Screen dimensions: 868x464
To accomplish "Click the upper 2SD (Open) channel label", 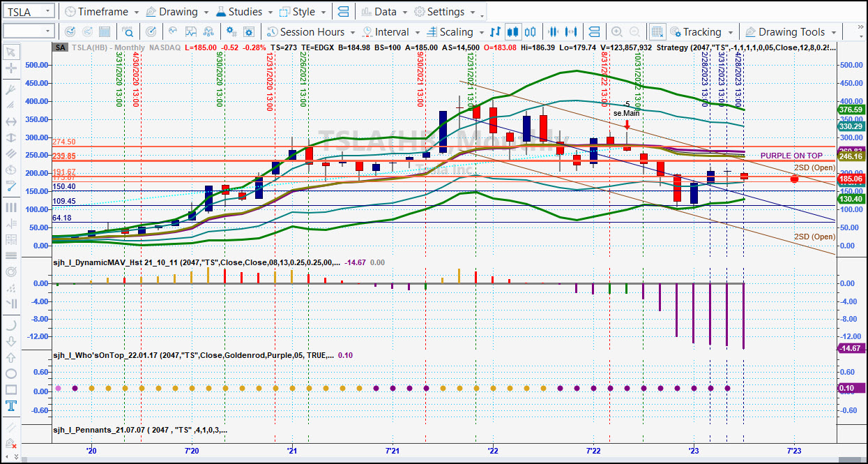I will [814, 167].
